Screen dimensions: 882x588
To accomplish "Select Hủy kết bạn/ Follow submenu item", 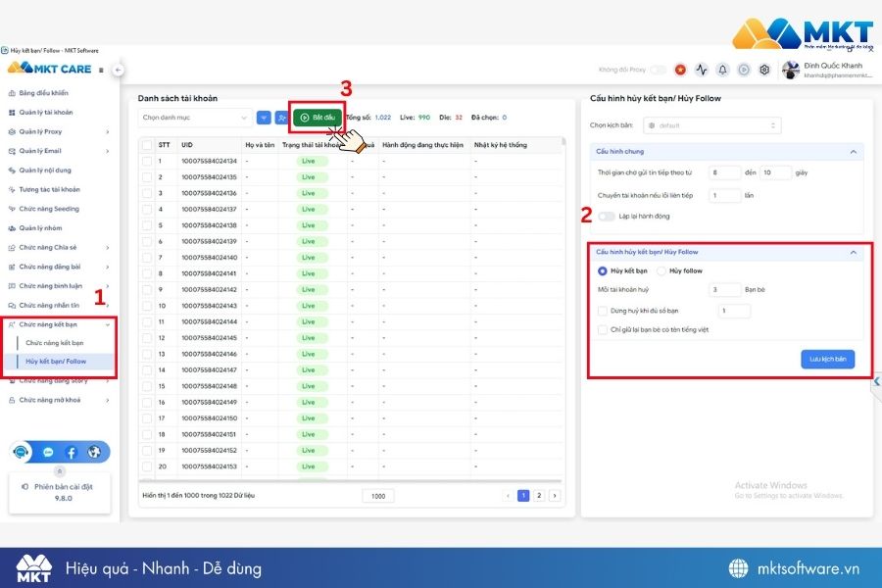I will [x=56, y=362].
